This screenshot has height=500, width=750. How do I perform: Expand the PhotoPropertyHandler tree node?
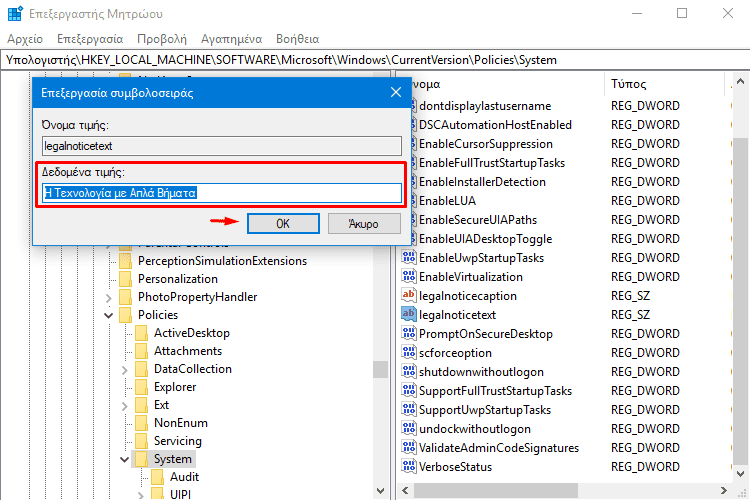[x=108, y=297]
